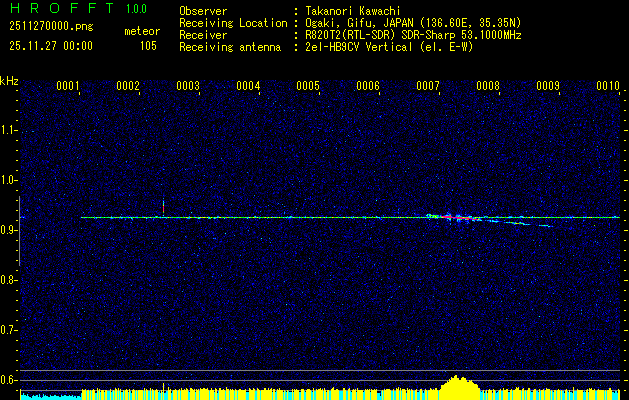Click the kHz axis unit label

pyautogui.click(x=9, y=81)
